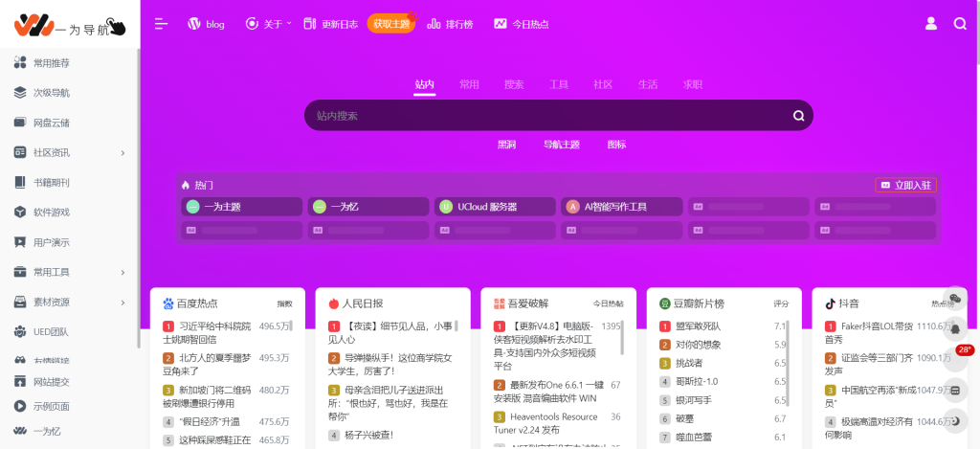
Task: Click the 28° weather badge
Action: click(966, 349)
